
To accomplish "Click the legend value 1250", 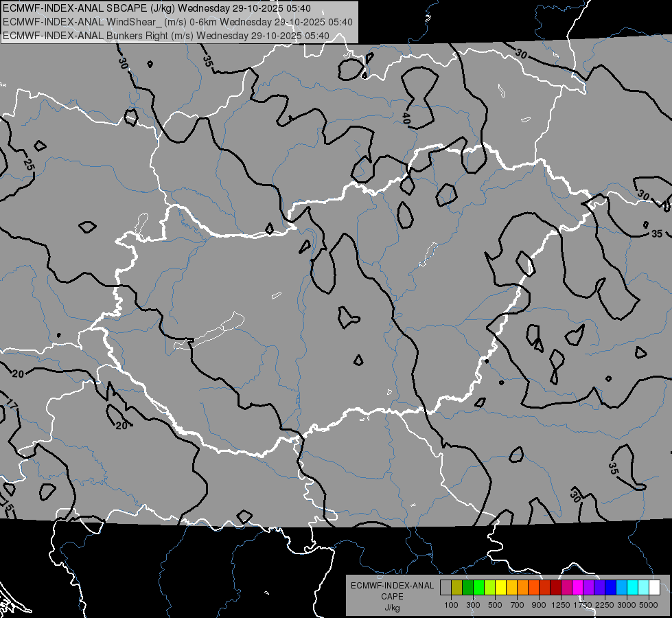I will pyautogui.click(x=561, y=605).
